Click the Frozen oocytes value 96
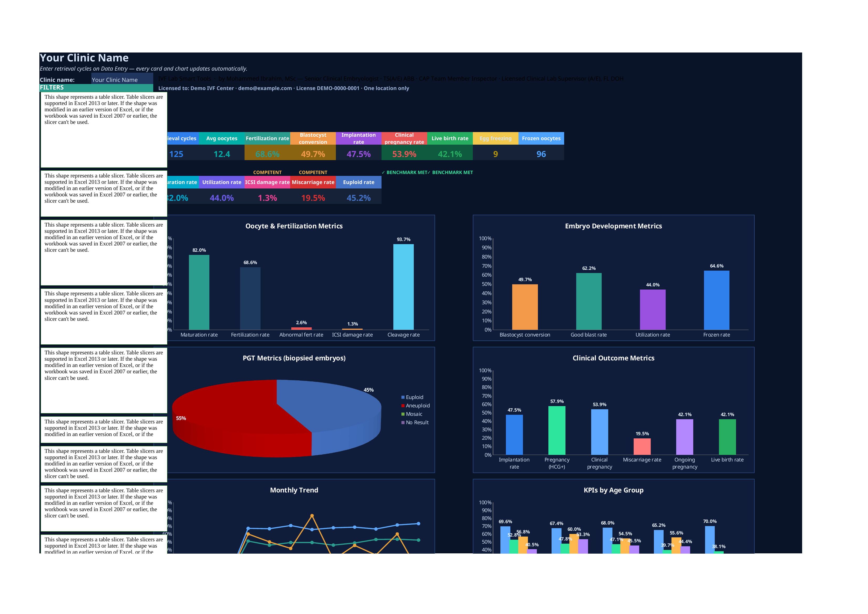 point(541,154)
